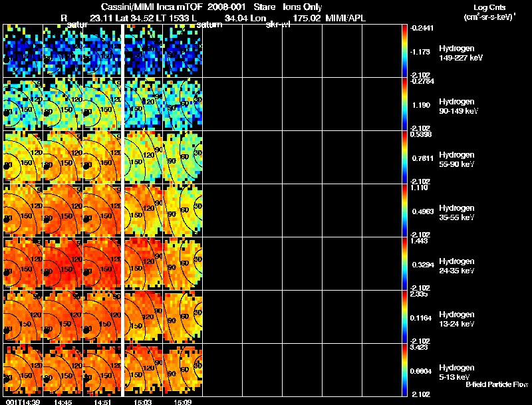Click the '0.5398' colorbar value
532x405 pixels.
(421, 134)
